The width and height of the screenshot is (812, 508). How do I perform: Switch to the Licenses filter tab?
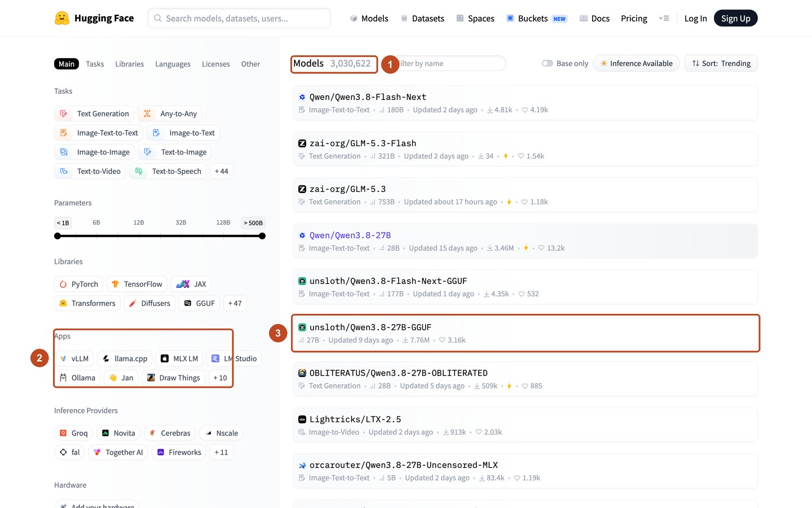pyautogui.click(x=216, y=64)
